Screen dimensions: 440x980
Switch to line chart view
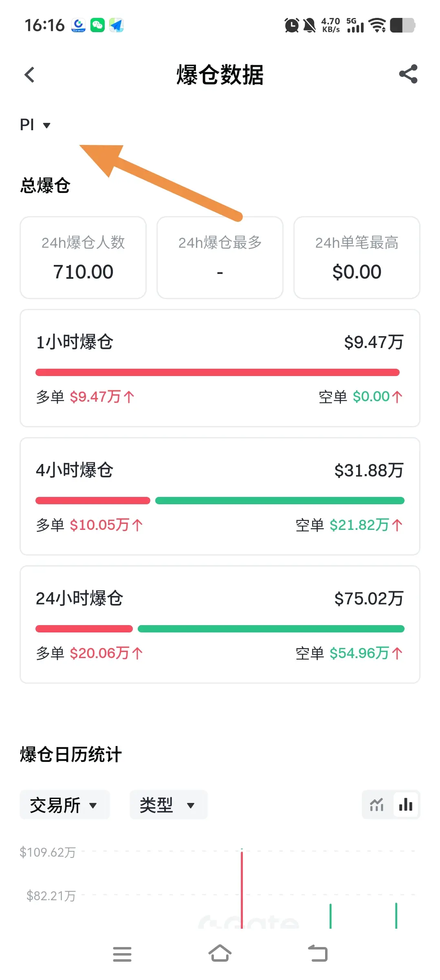point(377,805)
